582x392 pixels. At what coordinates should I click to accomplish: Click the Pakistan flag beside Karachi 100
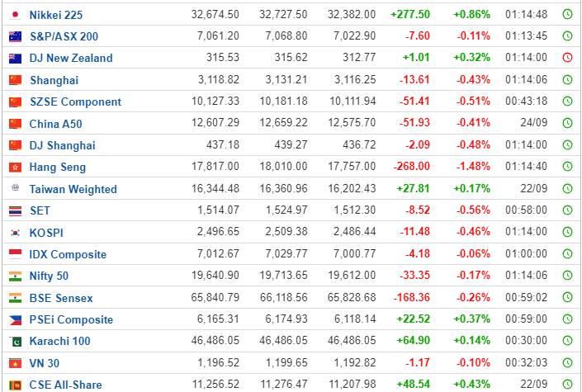[15, 341]
